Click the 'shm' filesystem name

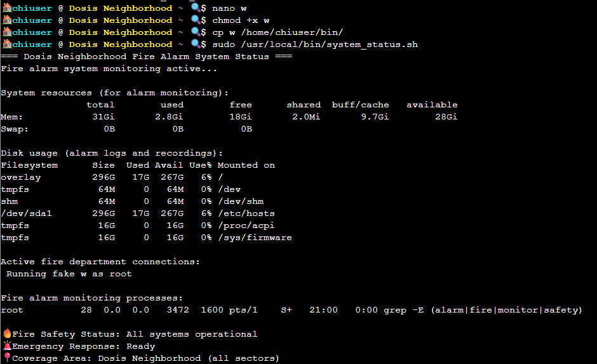[x=9, y=201]
